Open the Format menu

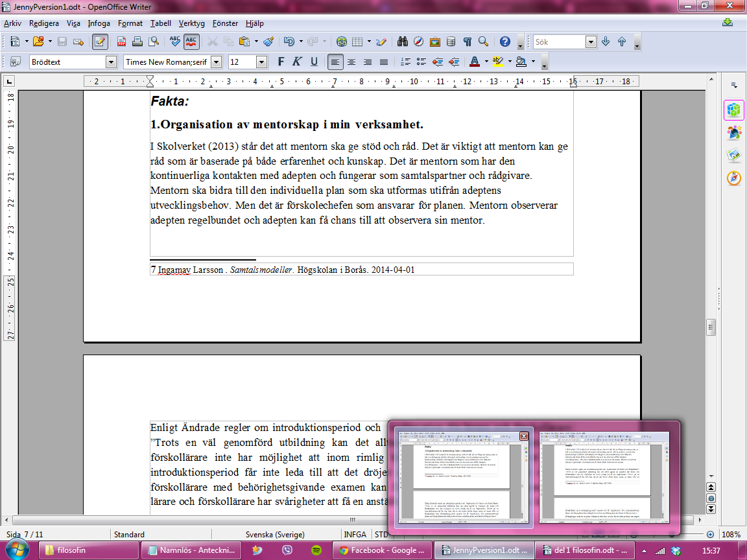[130, 23]
